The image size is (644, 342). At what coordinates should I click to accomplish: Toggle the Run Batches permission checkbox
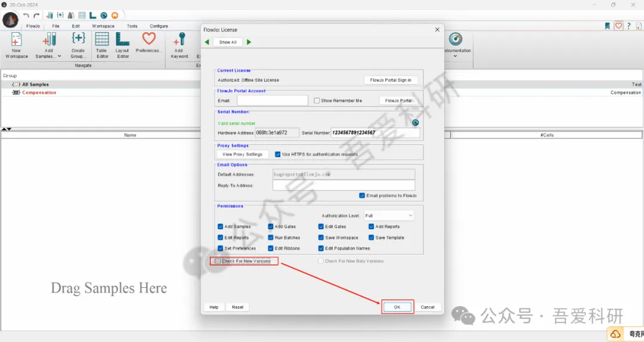271,238
